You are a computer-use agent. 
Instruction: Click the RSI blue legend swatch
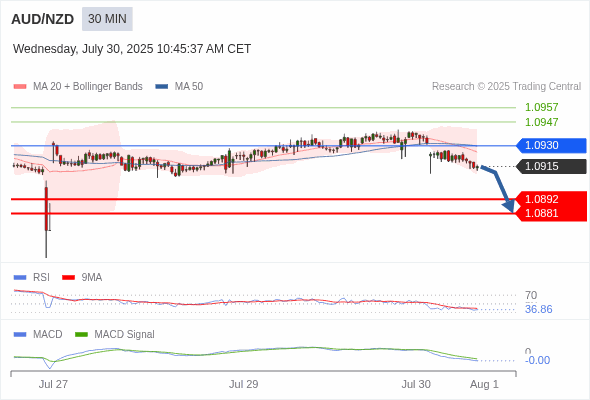point(20,278)
